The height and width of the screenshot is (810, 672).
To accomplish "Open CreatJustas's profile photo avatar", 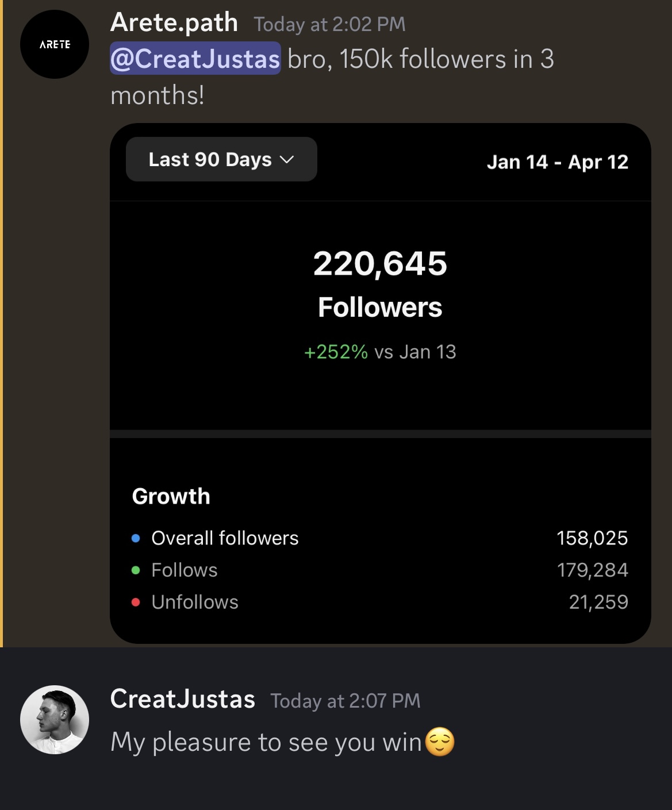I will (x=55, y=719).
